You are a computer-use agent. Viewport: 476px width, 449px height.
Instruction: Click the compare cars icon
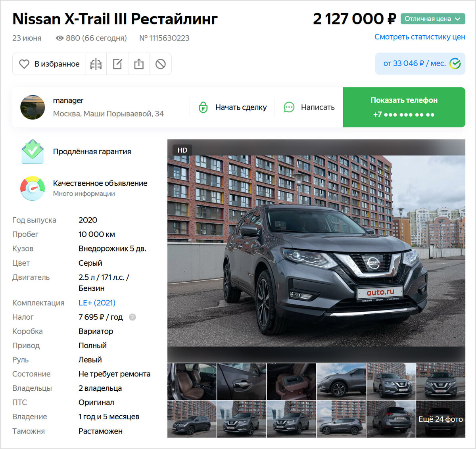(x=96, y=64)
